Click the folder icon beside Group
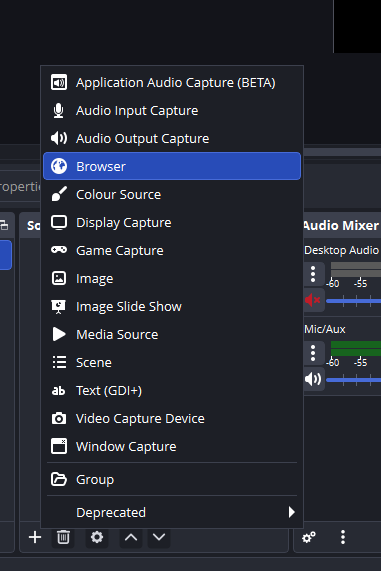381x571 pixels. tap(59, 479)
